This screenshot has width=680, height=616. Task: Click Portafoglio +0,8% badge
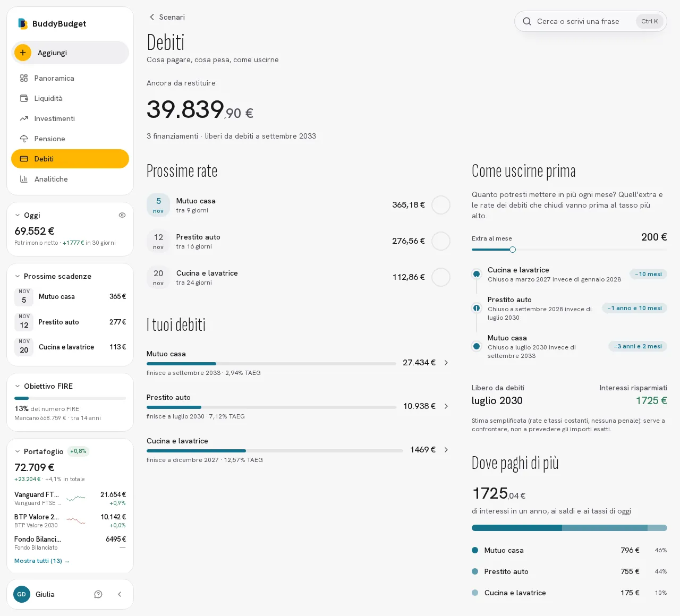click(x=78, y=451)
